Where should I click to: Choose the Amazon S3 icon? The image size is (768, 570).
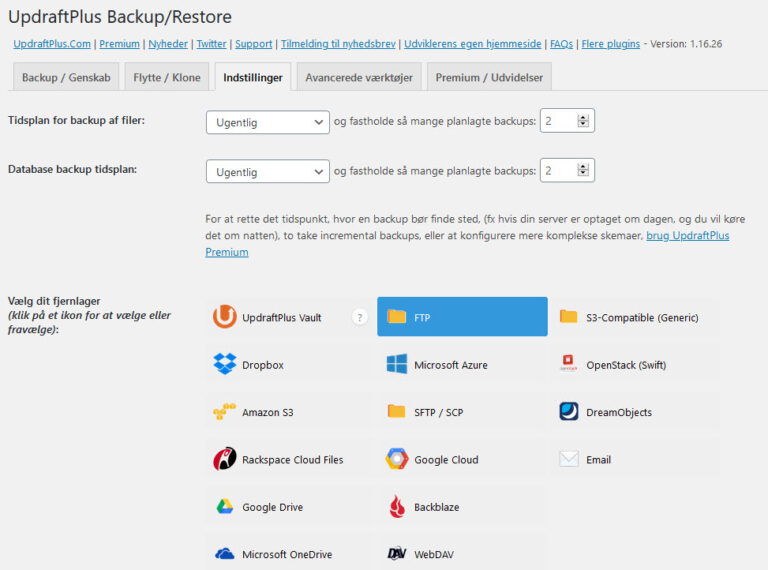point(225,411)
